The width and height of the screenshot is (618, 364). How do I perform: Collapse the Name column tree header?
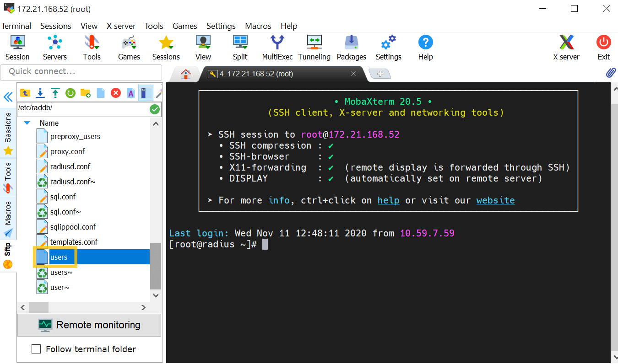pos(27,123)
